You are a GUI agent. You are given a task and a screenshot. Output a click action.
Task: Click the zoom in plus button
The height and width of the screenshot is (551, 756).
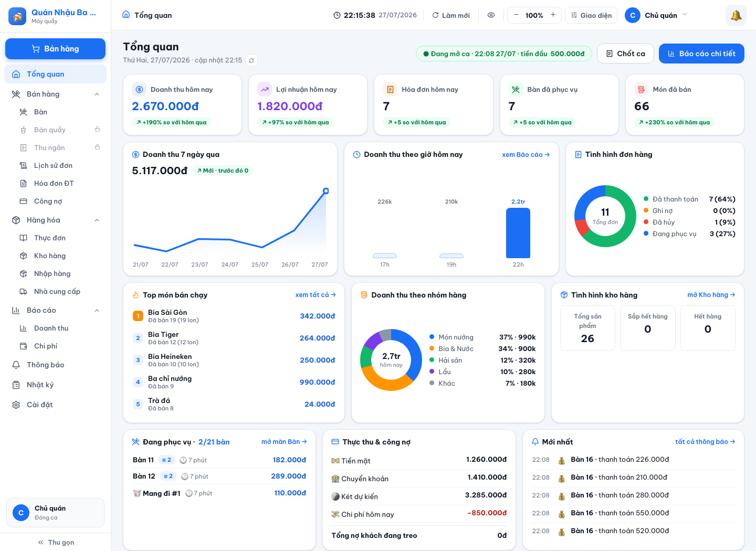click(553, 15)
